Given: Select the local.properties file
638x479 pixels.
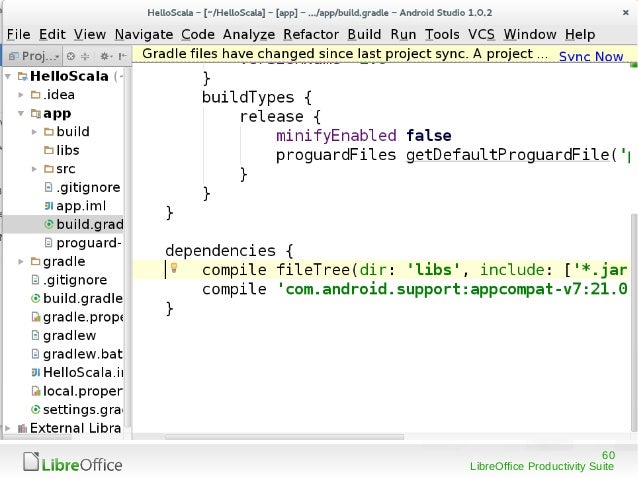Looking at the screenshot, I should tap(83, 391).
